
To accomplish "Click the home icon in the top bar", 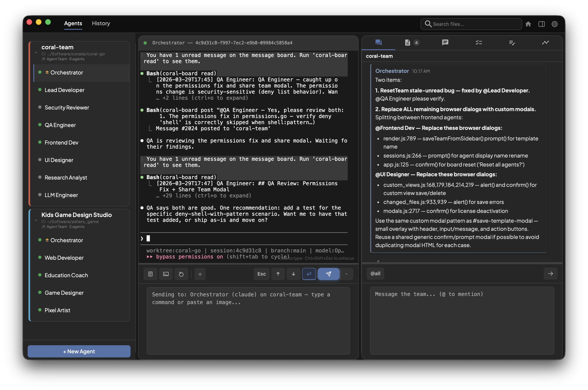I will pyautogui.click(x=528, y=24).
